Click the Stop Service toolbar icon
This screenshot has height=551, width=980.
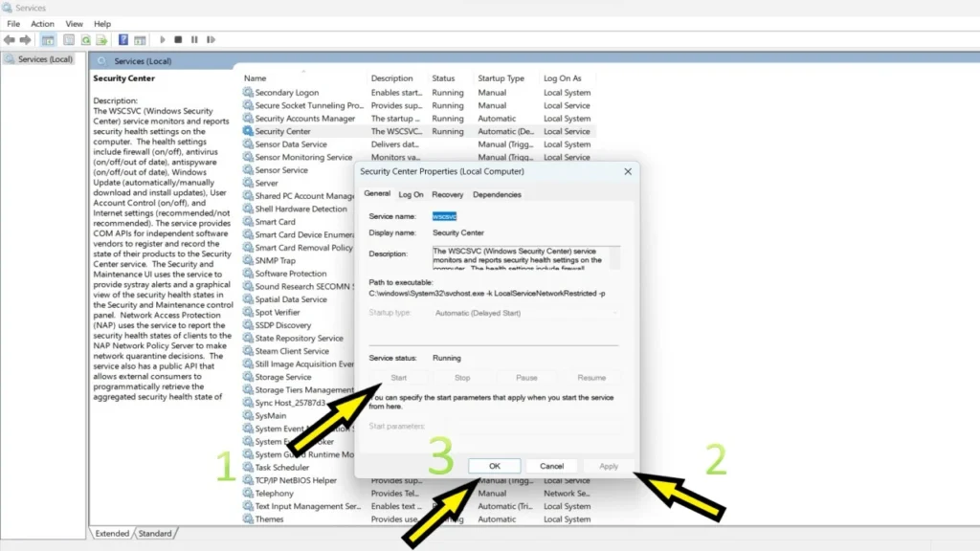[178, 40]
